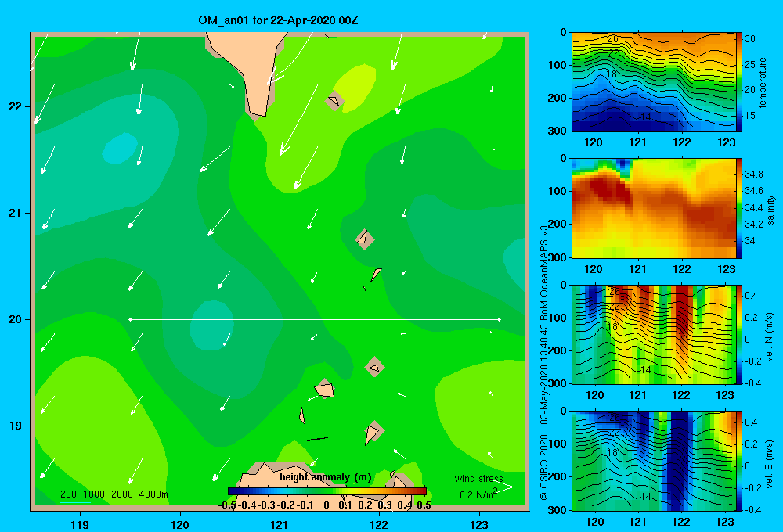
Task: Click the vertical 'temperature' axis label
Action: [763, 82]
